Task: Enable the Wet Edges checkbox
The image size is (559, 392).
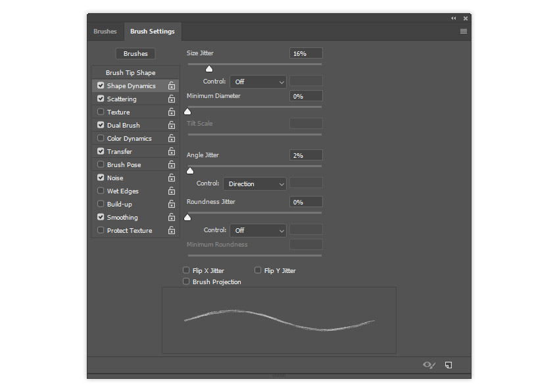Action: [101, 191]
